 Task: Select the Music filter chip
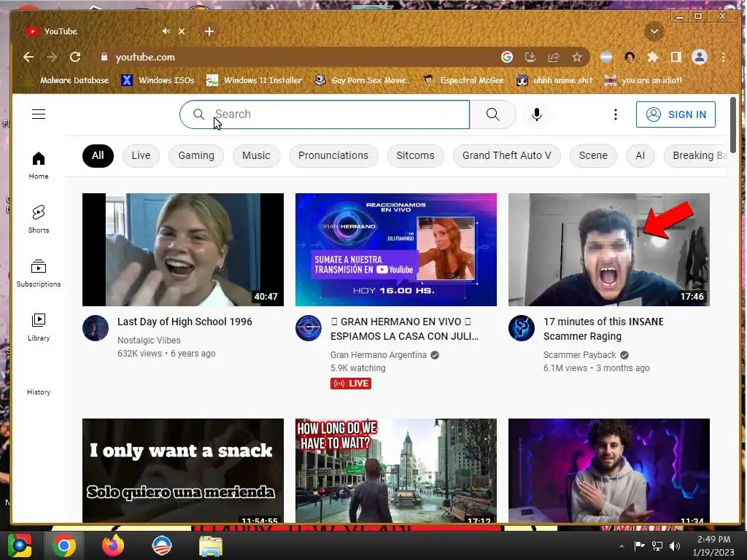(x=256, y=156)
